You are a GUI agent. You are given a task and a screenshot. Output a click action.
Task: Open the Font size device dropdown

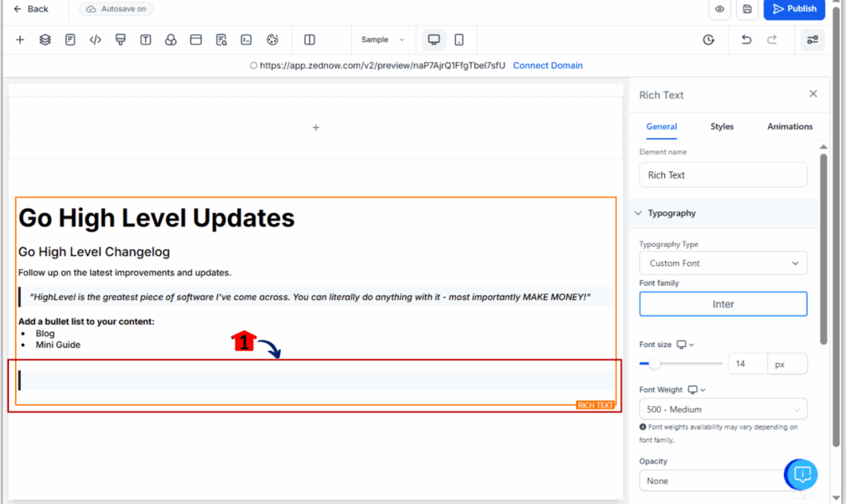[x=685, y=345]
